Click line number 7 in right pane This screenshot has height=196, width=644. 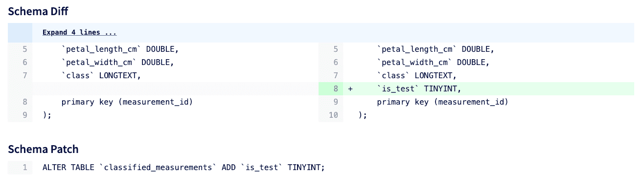[x=335, y=76]
